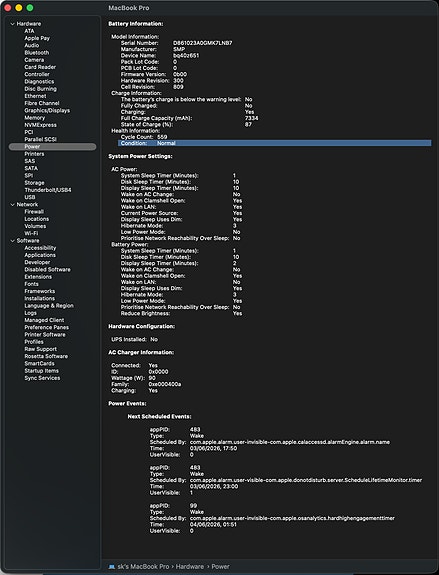Click Hardware in the bottom path bar
The width and height of the screenshot is (439, 575).
(190, 567)
